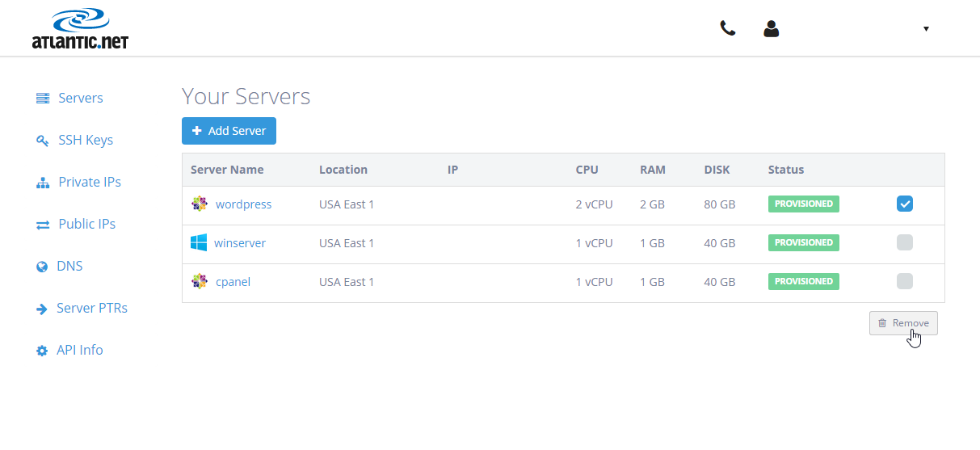Open Server PTRs page
Screen dimensions: 980x450
[x=92, y=308]
